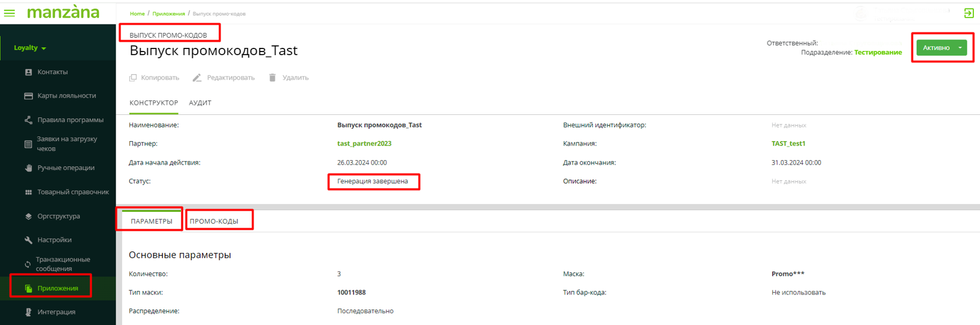Screen dimensions: 980x325
Task: Open the Активно status dropdown arrow
Action: click(960, 48)
